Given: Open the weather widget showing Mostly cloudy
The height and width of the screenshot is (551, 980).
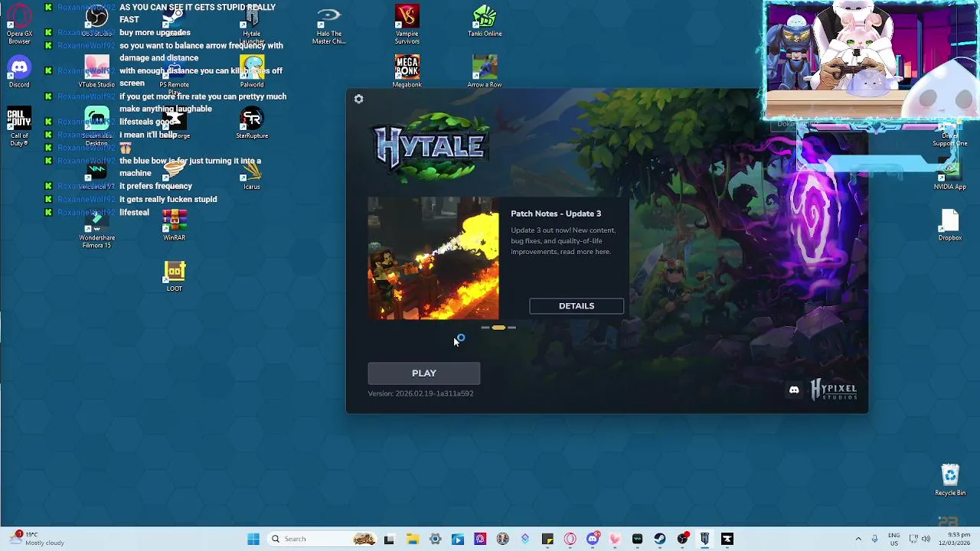Looking at the screenshot, I should point(37,539).
